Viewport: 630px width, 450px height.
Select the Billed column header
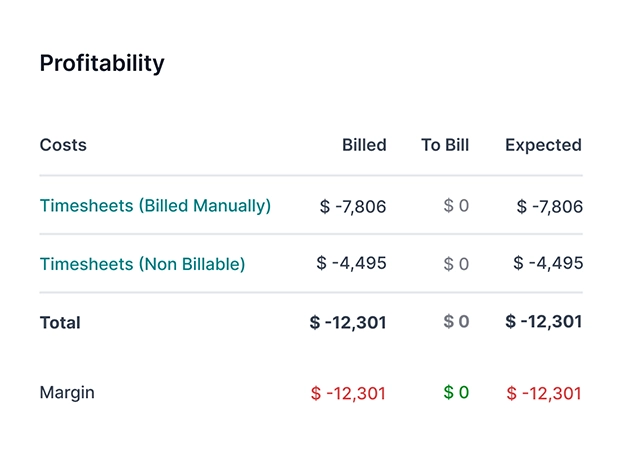[364, 145]
